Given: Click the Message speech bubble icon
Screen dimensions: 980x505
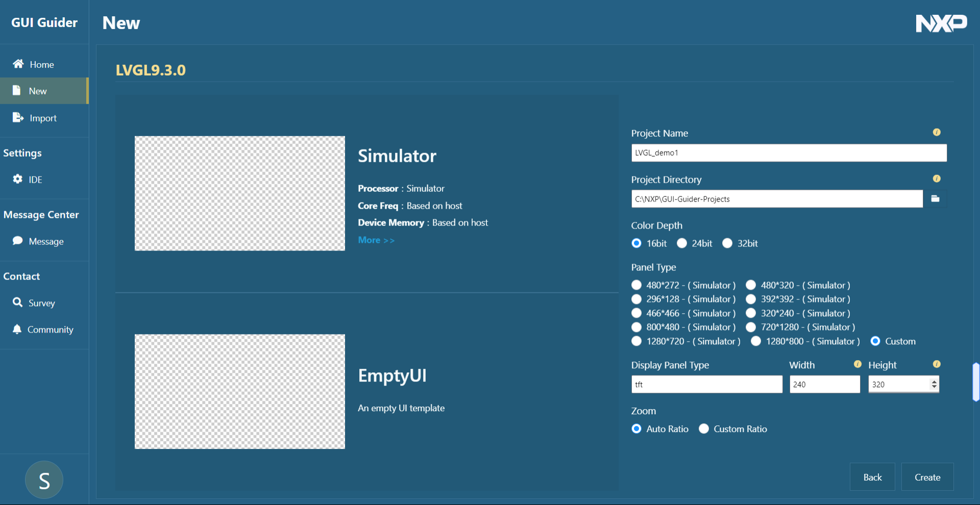Looking at the screenshot, I should pyautogui.click(x=18, y=241).
